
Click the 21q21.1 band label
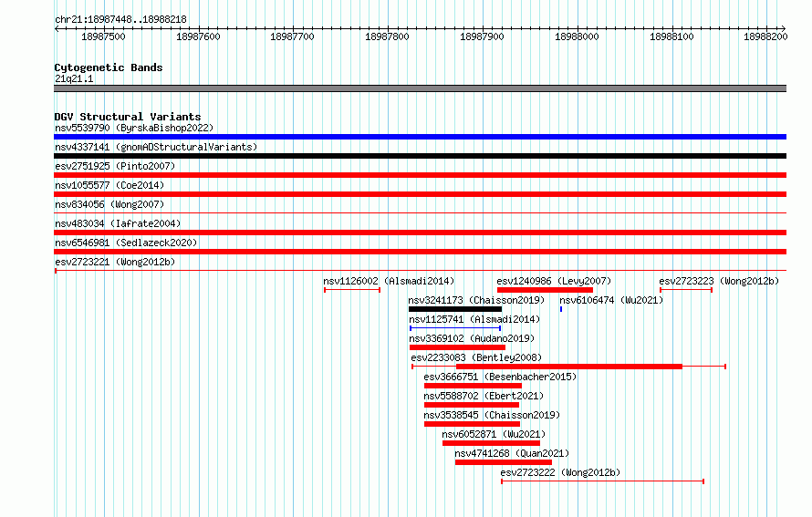[x=74, y=78]
